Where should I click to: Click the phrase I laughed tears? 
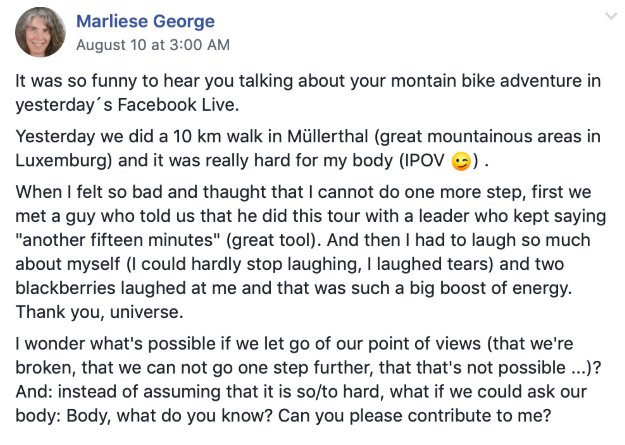pyautogui.click(x=428, y=264)
